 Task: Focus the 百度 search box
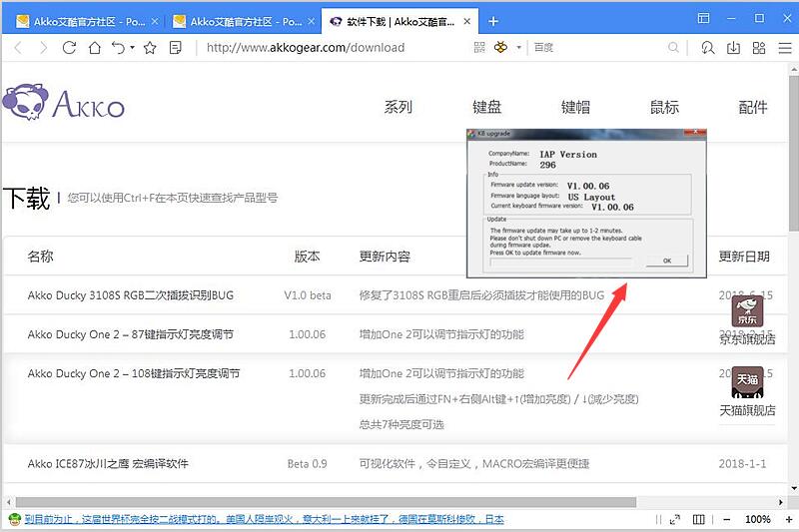598,47
